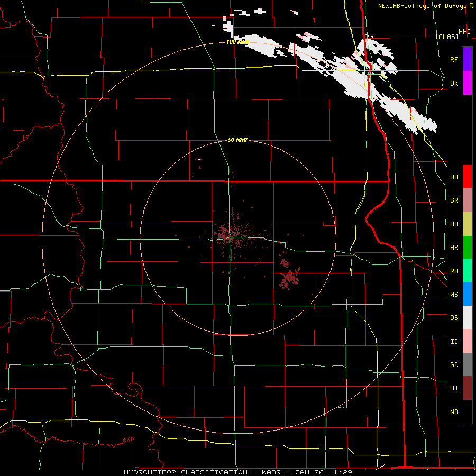Image resolution: width=476 pixels, height=476 pixels.
Task: Click the HYDROMETEOR CLASSIFICATION caption
Action: 186,472
